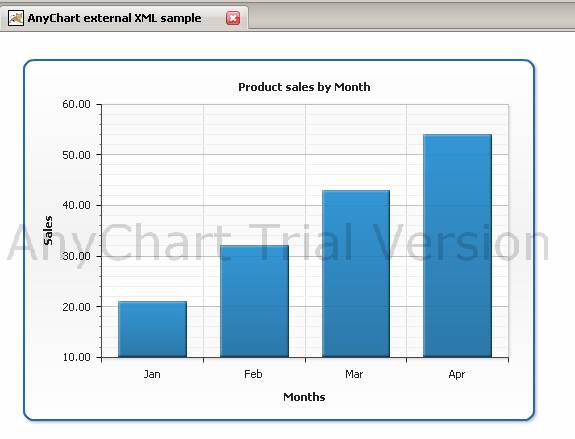Click the 60.00 axis value
The height and width of the screenshot is (439, 575).
click(76, 104)
